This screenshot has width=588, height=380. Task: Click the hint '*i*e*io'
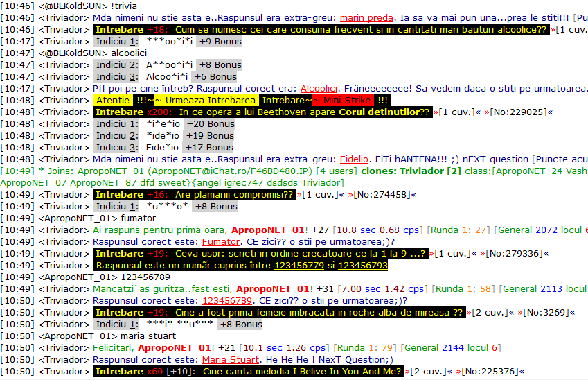(x=163, y=124)
